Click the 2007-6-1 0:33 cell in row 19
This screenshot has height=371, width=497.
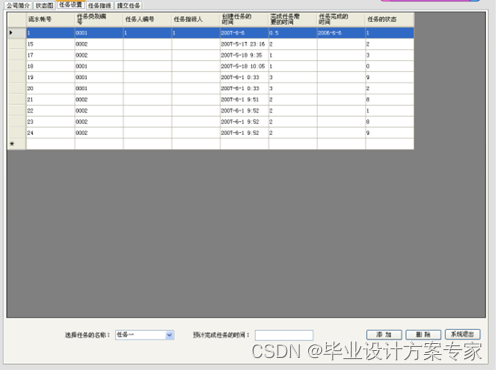click(x=244, y=77)
